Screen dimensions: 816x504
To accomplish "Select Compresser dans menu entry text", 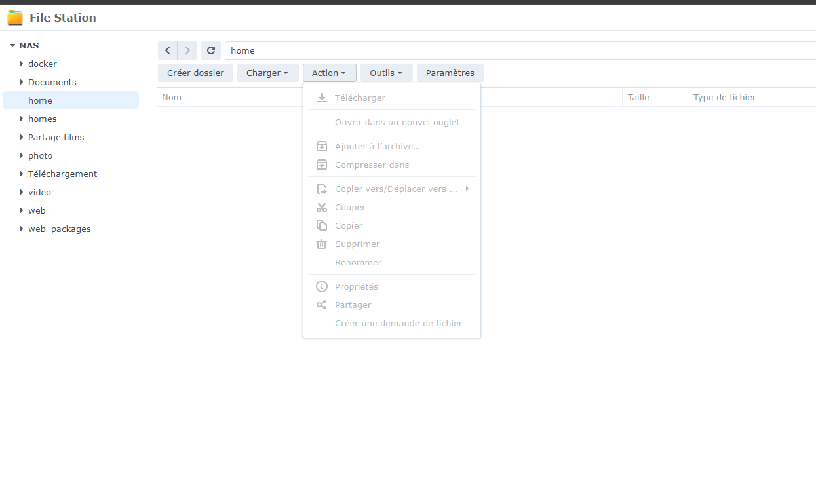I will point(372,165).
